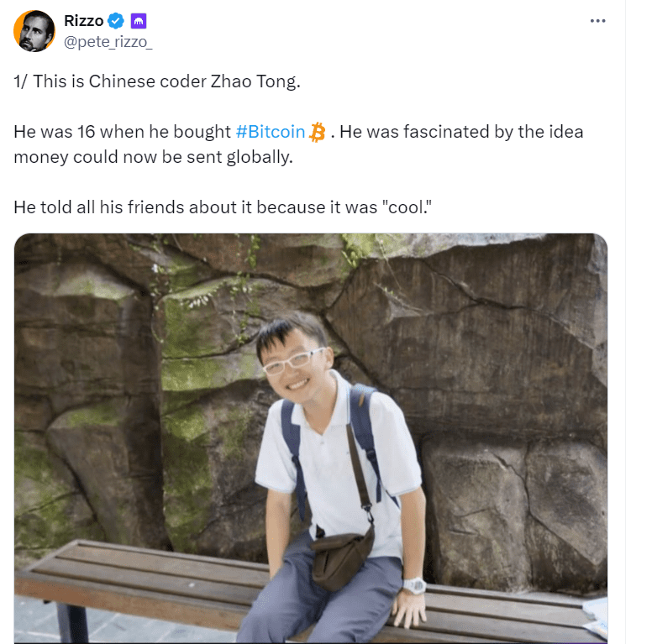Click the boy's white-framed glasses in photo
The height and width of the screenshot is (644, 652).
(292, 361)
